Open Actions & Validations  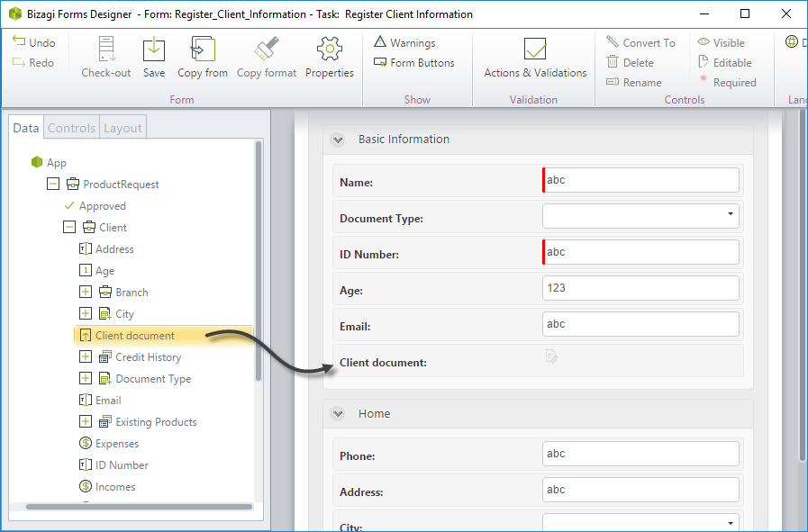[535, 58]
